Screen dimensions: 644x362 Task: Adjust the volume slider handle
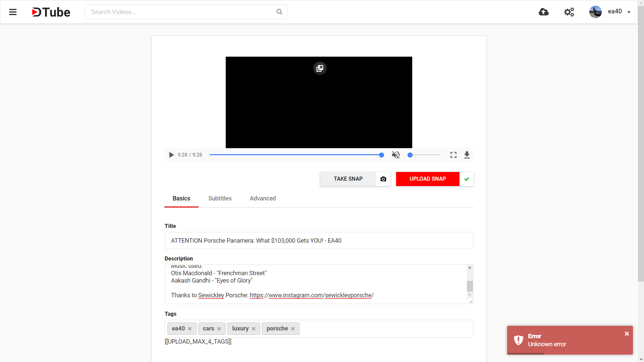click(x=410, y=155)
